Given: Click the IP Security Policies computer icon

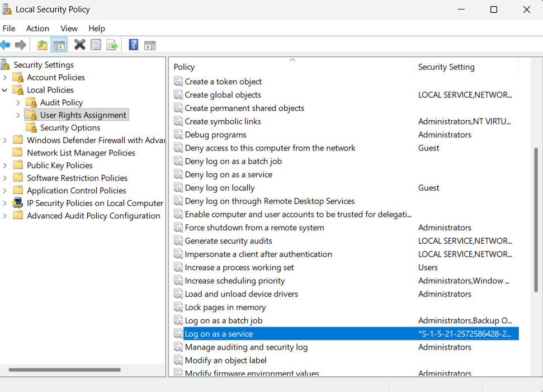Looking at the screenshot, I should tap(18, 203).
